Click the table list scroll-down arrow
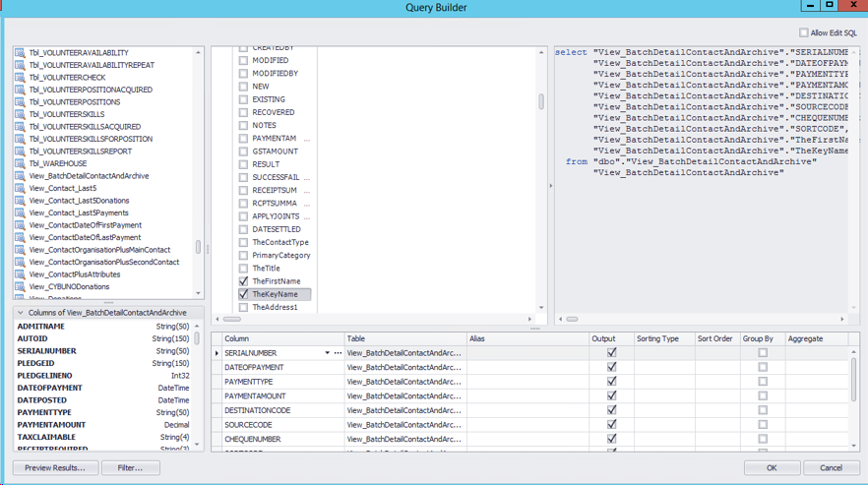This screenshot has height=485, width=868. tap(198, 293)
